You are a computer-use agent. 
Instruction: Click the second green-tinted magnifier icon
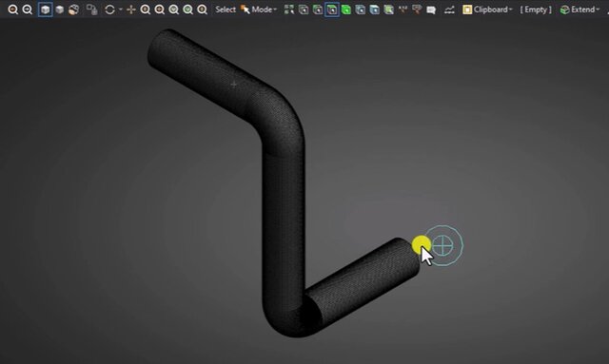188,10
